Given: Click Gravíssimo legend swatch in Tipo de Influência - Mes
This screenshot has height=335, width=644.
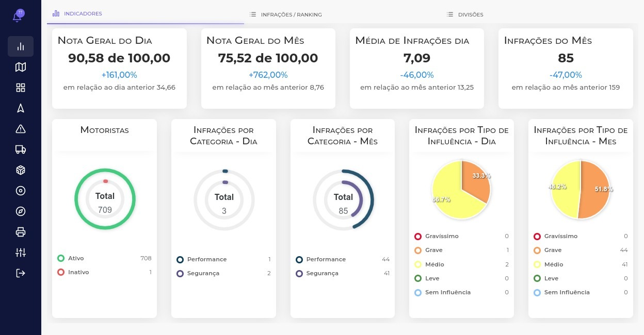Looking at the screenshot, I should point(537,236).
